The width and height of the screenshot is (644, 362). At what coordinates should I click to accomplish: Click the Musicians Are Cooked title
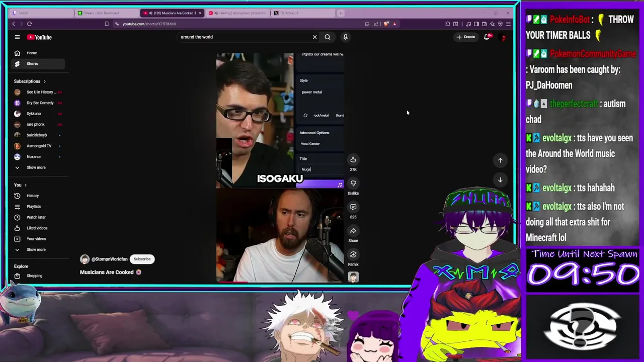coord(107,273)
